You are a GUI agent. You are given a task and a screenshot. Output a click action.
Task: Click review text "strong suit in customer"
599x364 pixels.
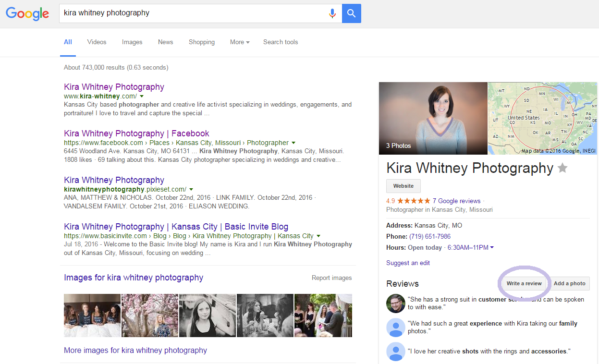point(496,303)
